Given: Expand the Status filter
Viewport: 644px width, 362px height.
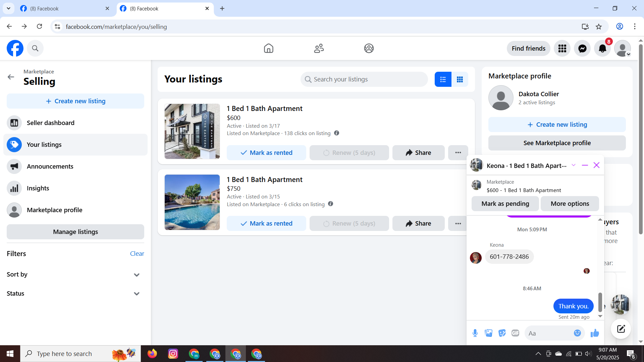Looking at the screenshot, I should click(137, 294).
